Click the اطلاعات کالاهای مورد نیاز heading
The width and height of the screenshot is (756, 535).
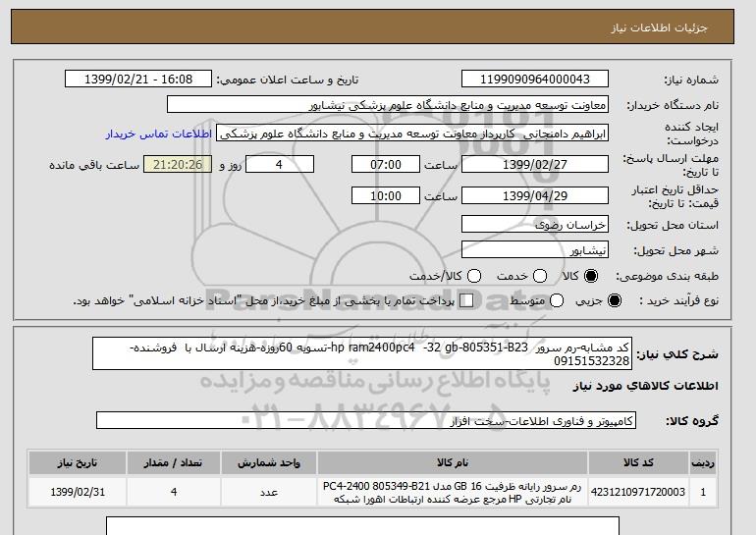click(x=645, y=386)
